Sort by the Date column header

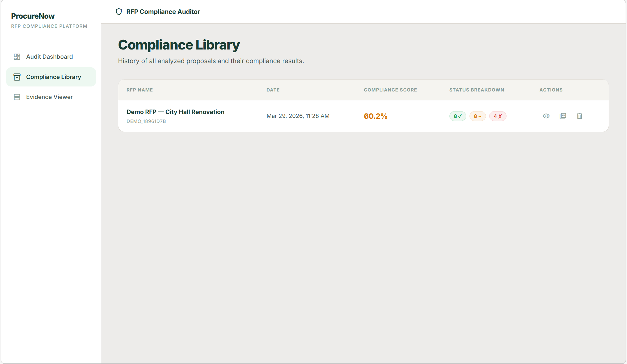(273, 90)
